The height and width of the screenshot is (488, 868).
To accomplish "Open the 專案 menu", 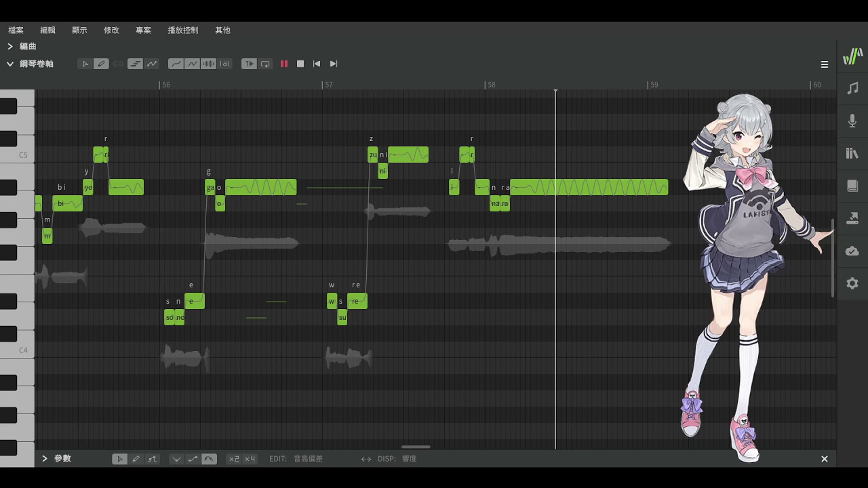I will coord(143,30).
